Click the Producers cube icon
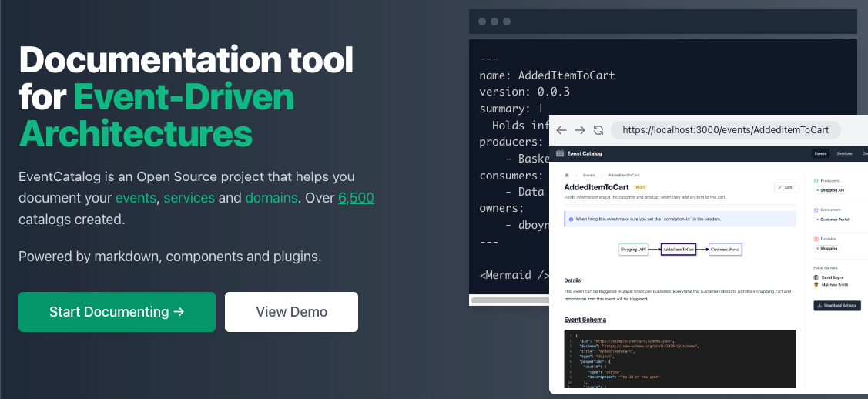The height and width of the screenshot is (399, 868). coord(816,180)
